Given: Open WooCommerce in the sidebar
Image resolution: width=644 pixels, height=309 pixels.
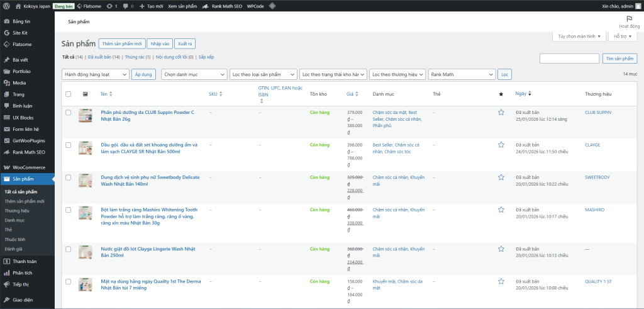Looking at the screenshot, I should (x=29, y=167).
